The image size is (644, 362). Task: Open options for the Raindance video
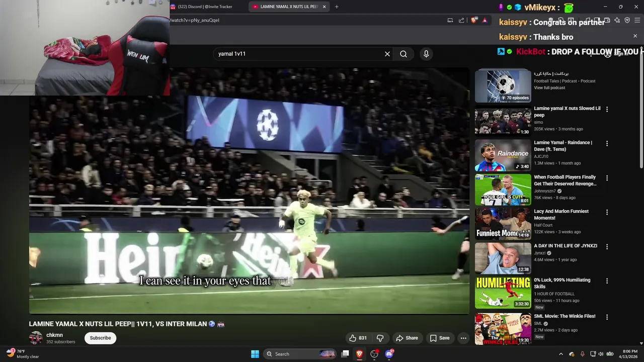coord(607,143)
